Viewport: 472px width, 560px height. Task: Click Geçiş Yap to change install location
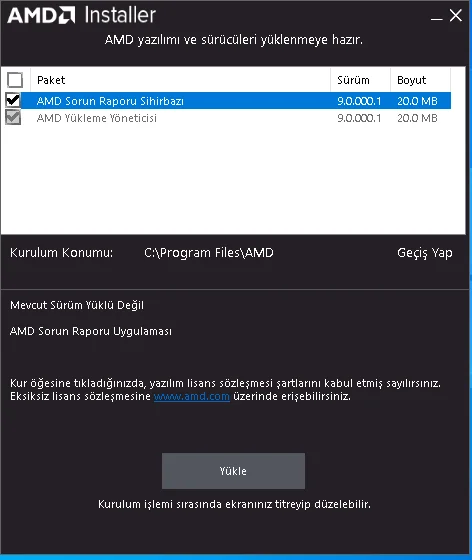[425, 253]
